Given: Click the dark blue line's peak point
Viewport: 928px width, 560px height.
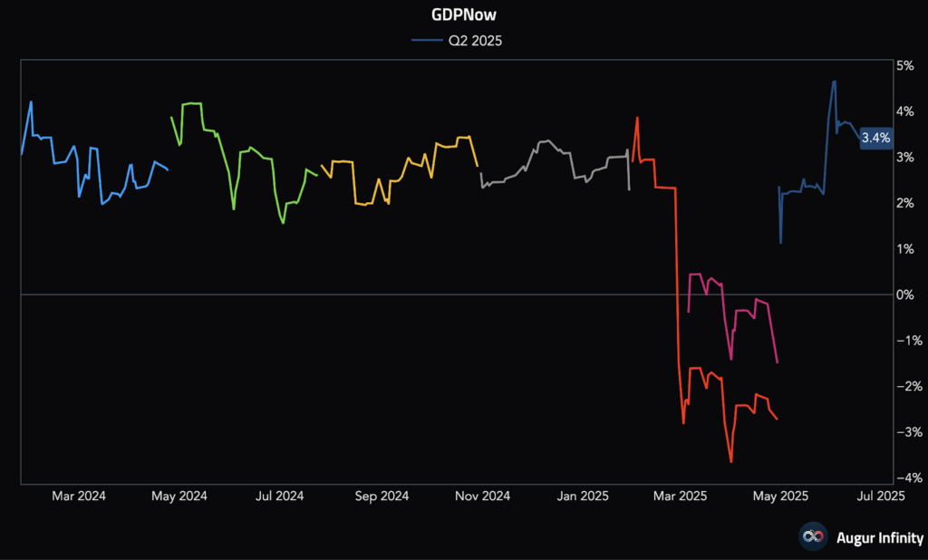Looking at the screenshot, I should pos(834,81).
